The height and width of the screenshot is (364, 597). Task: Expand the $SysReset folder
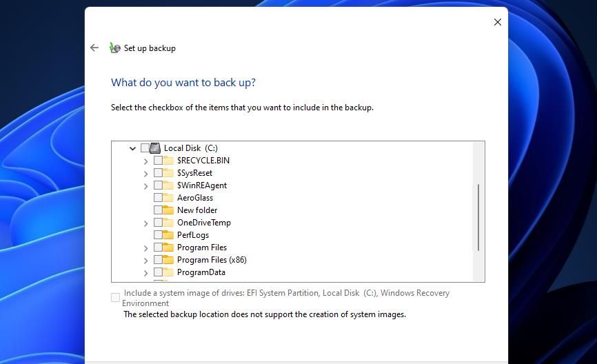tap(145, 174)
